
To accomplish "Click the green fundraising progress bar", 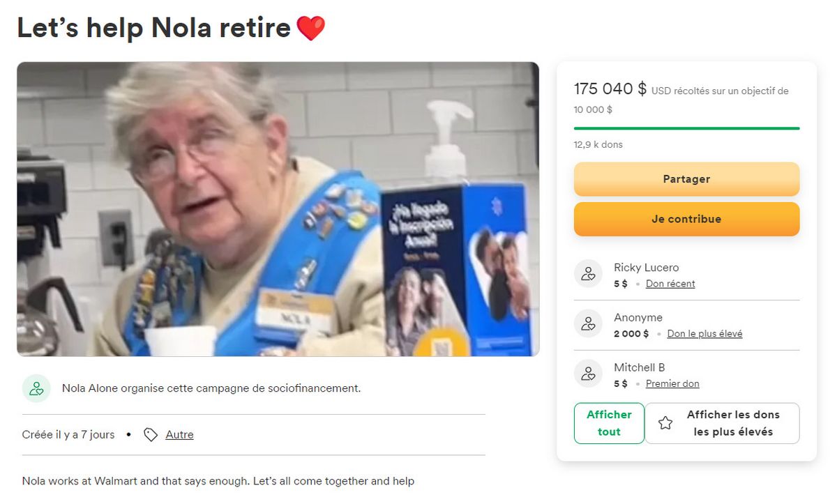I will pyautogui.click(x=686, y=128).
